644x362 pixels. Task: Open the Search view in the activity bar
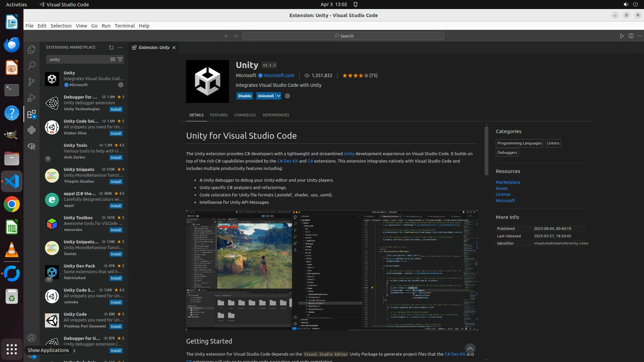coord(32,65)
